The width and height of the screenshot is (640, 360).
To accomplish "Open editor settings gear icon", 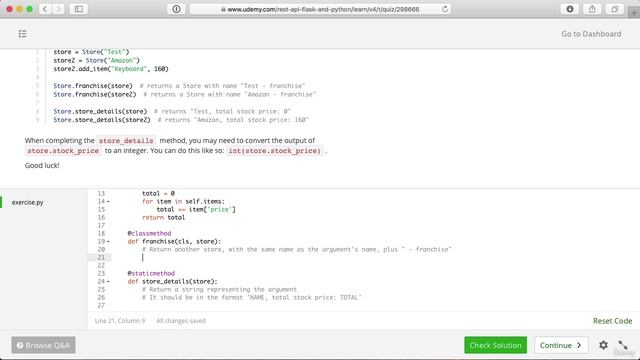I will point(603,345).
